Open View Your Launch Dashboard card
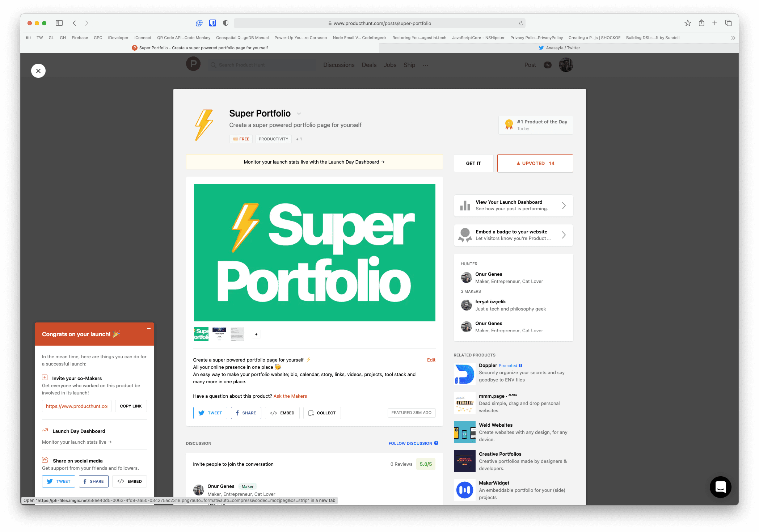This screenshot has height=532, width=759. pos(513,206)
